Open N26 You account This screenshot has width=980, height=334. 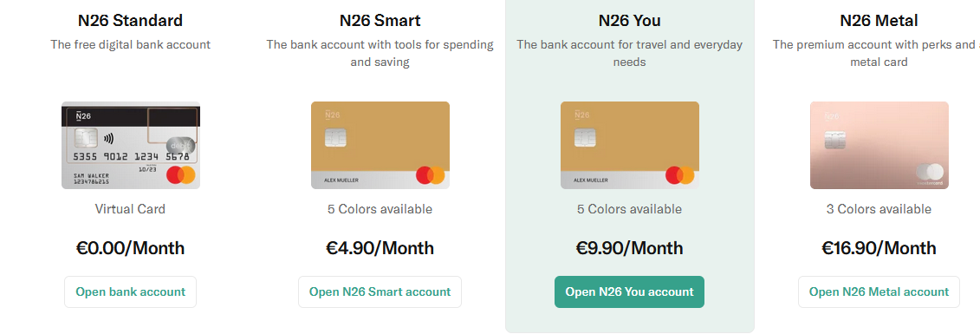tap(629, 292)
